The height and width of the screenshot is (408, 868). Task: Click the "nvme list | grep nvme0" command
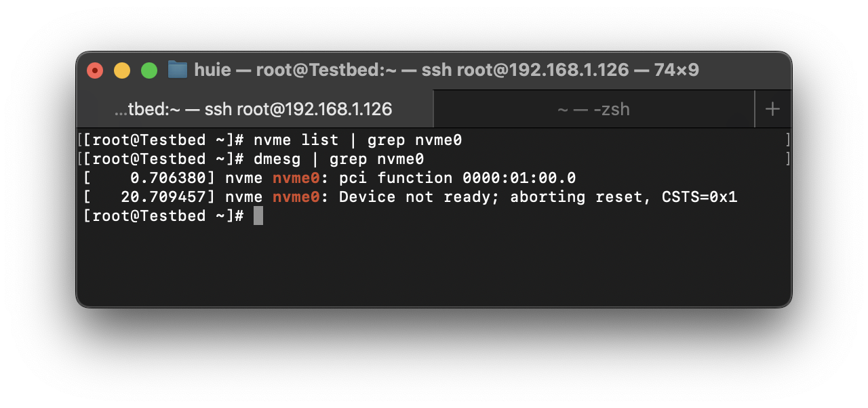357,140
